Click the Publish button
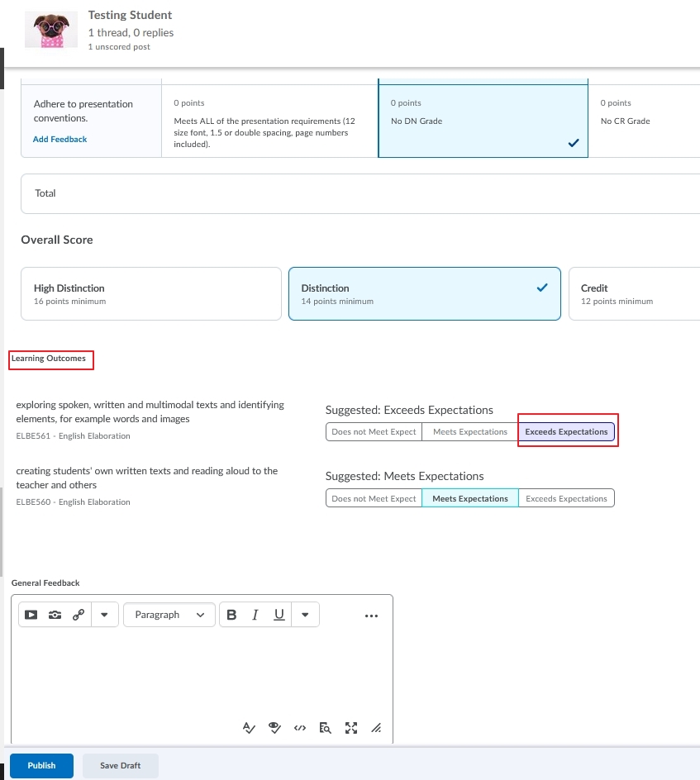Image resolution: width=700 pixels, height=780 pixels. coord(42,766)
